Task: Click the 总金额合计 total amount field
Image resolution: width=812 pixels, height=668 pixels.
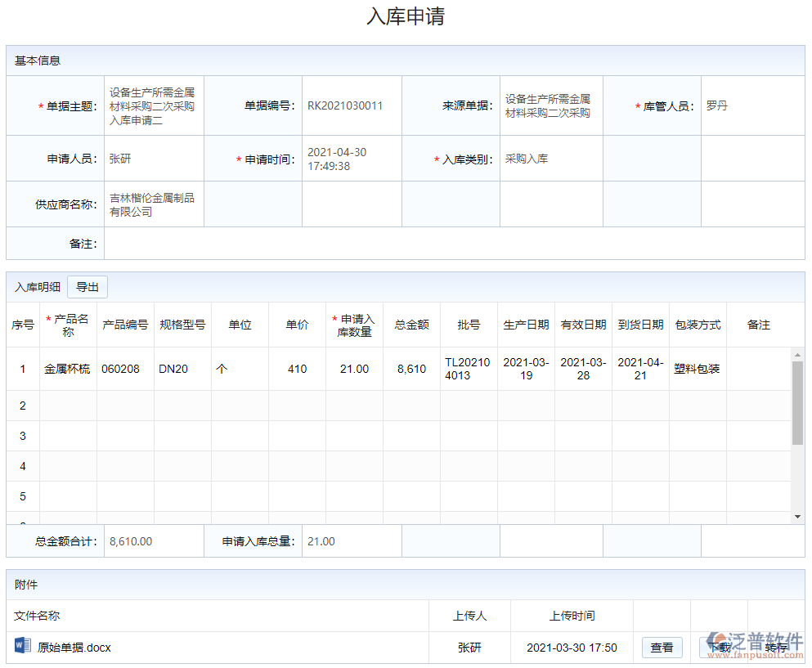Action: click(x=153, y=540)
